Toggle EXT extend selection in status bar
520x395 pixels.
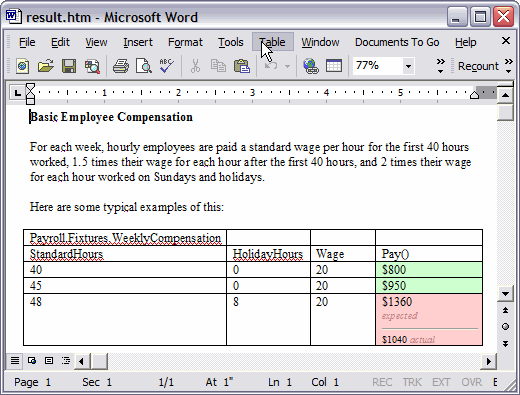click(441, 382)
